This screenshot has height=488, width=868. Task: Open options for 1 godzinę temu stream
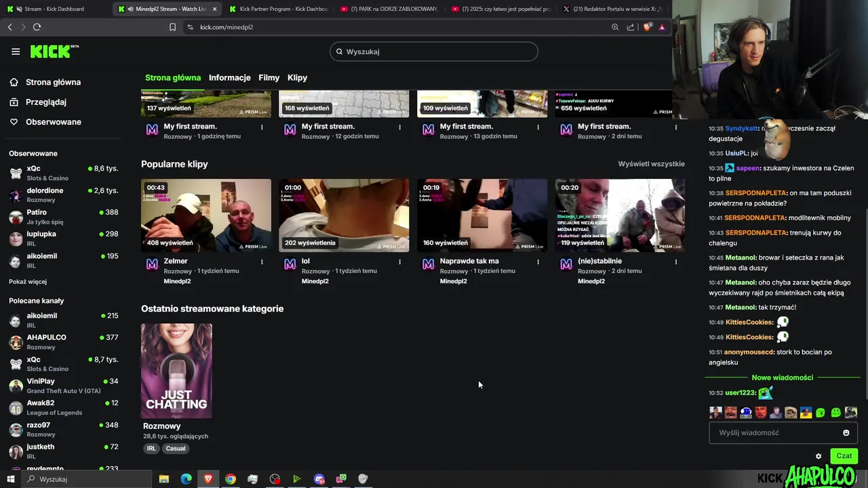point(262,127)
